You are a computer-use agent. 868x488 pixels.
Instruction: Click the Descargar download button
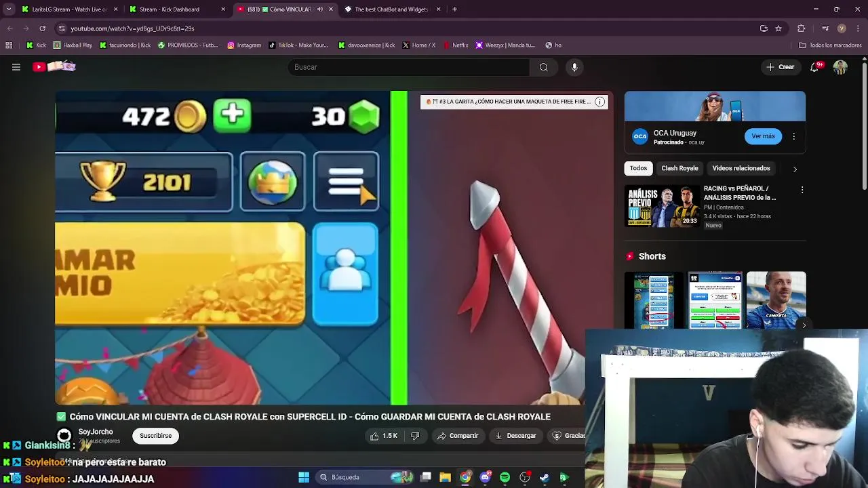(x=515, y=436)
